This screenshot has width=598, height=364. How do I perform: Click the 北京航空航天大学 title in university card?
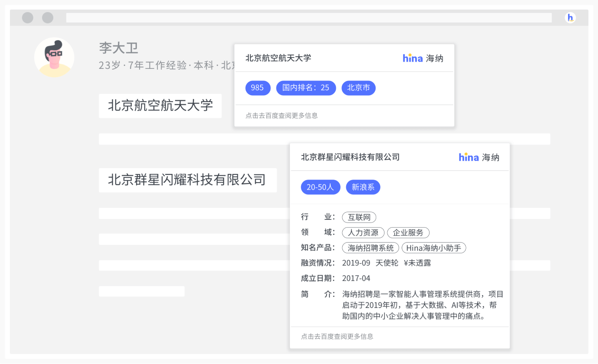(278, 58)
